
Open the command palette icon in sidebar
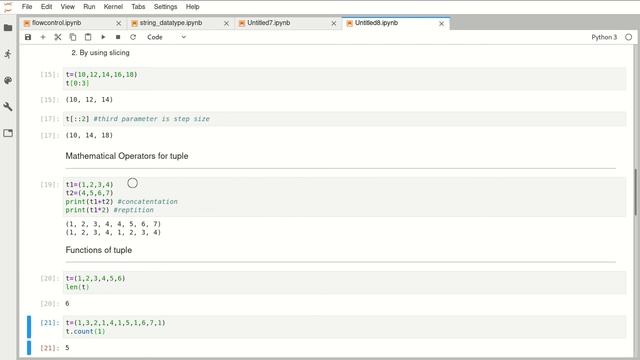click(8, 80)
